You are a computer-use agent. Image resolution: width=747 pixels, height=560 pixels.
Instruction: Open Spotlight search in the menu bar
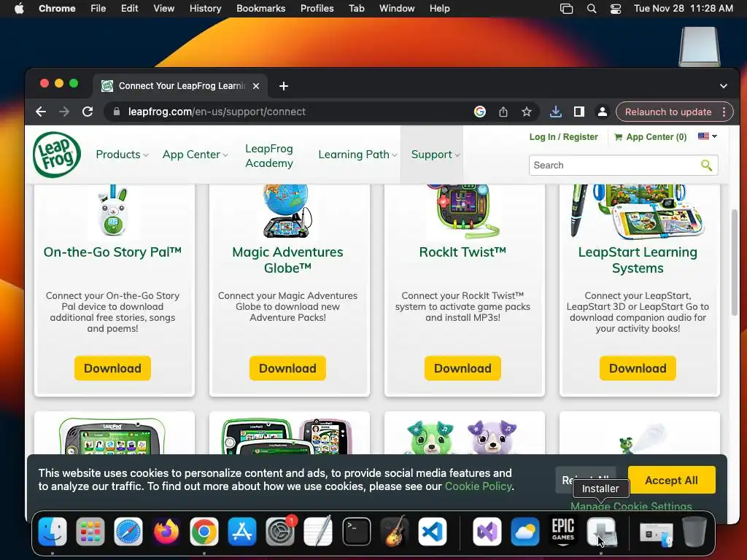click(591, 9)
